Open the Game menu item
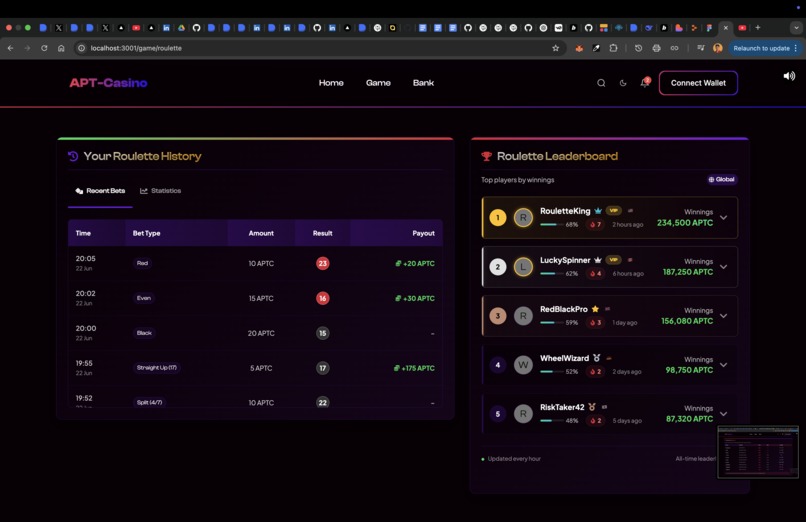This screenshot has width=806, height=522. [x=378, y=83]
